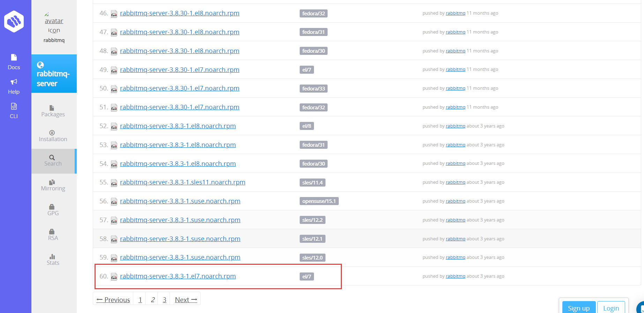Go to Next results page
Image resolution: width=644 pixels, height=313 pixels.
point(186,300)
